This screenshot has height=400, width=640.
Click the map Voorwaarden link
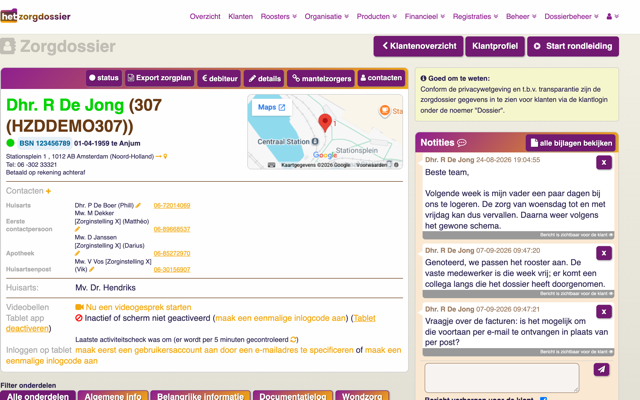pos(371,165)
